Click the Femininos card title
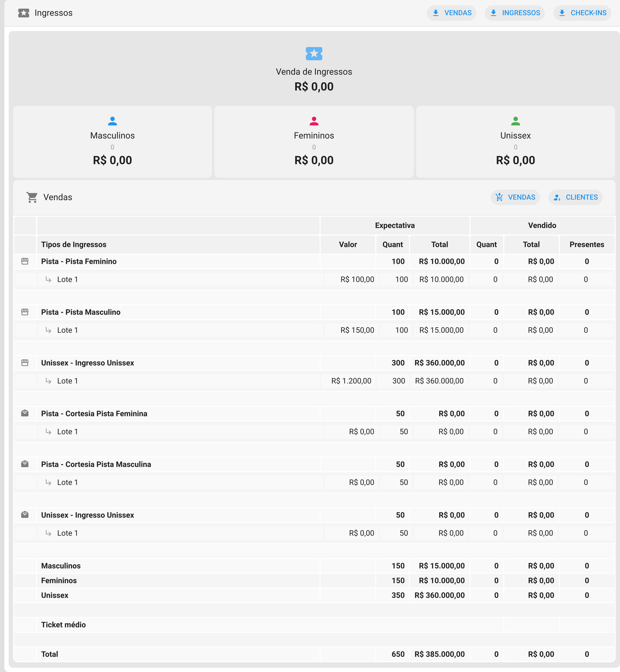Image resolution: width=620 pixels, height=672 pixels. [314, 136]
